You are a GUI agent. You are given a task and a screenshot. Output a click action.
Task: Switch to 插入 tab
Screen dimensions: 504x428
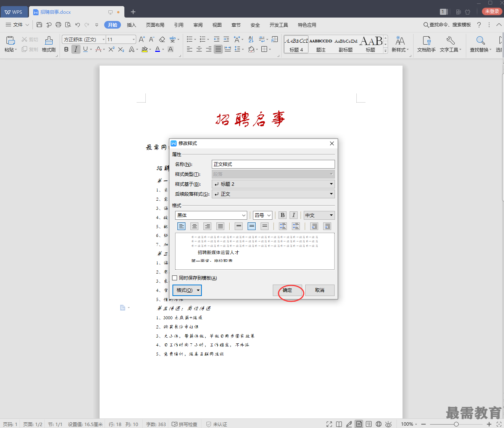tap(131, 25)
